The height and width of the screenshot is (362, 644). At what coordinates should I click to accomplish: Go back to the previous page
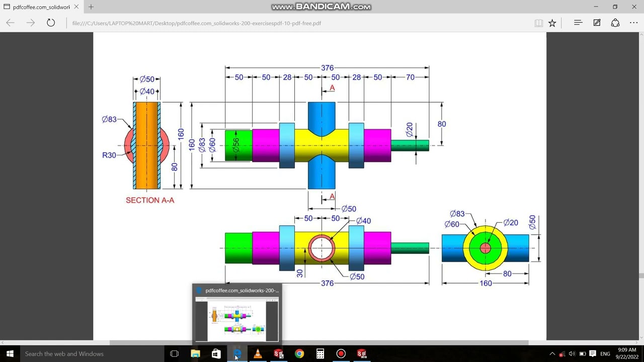10,23
